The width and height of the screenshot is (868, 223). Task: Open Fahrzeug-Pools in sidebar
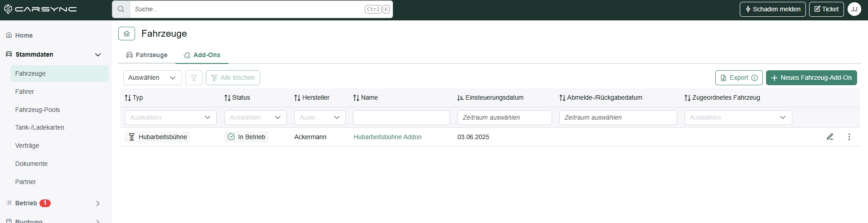coord(38,110)
